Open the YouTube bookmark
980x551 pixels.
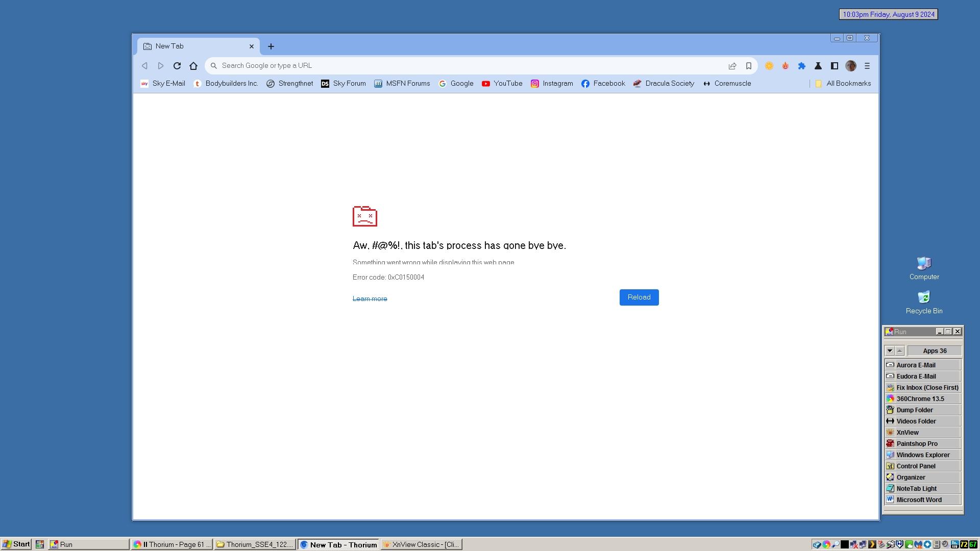pos(502,84)
